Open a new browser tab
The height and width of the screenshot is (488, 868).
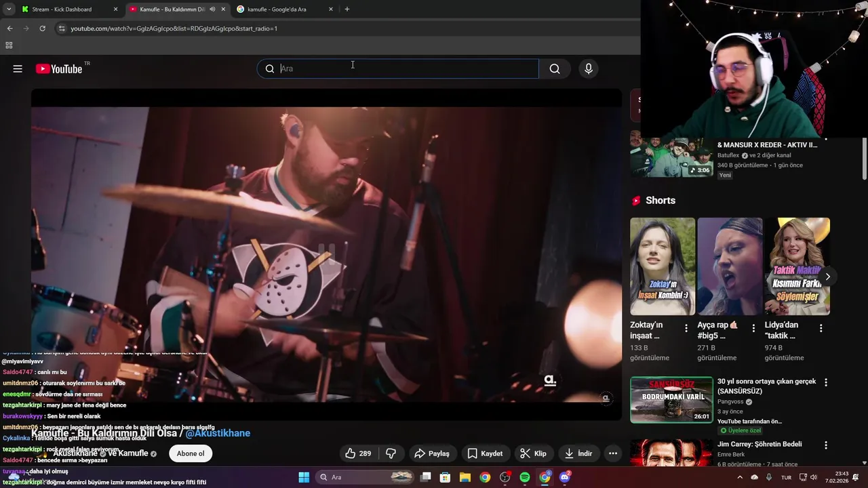347,9
